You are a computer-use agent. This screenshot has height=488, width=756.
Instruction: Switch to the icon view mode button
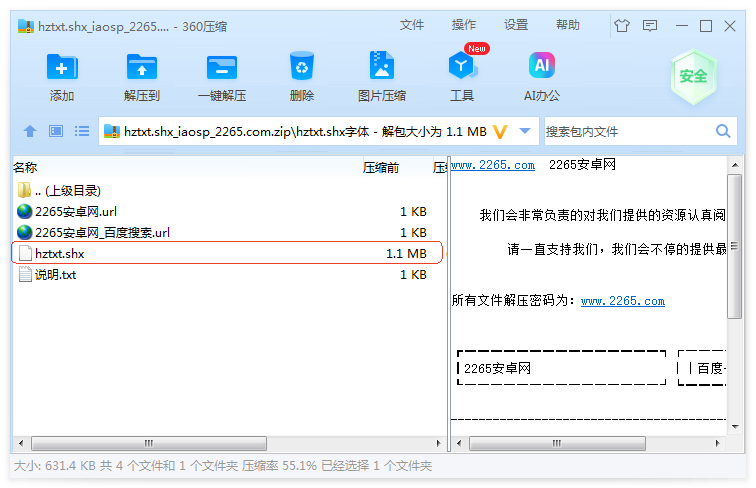[x=56, y=131]
